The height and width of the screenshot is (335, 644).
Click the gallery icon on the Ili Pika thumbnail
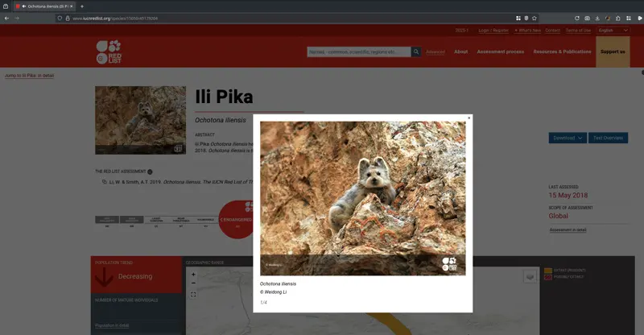tap(178, 148)
